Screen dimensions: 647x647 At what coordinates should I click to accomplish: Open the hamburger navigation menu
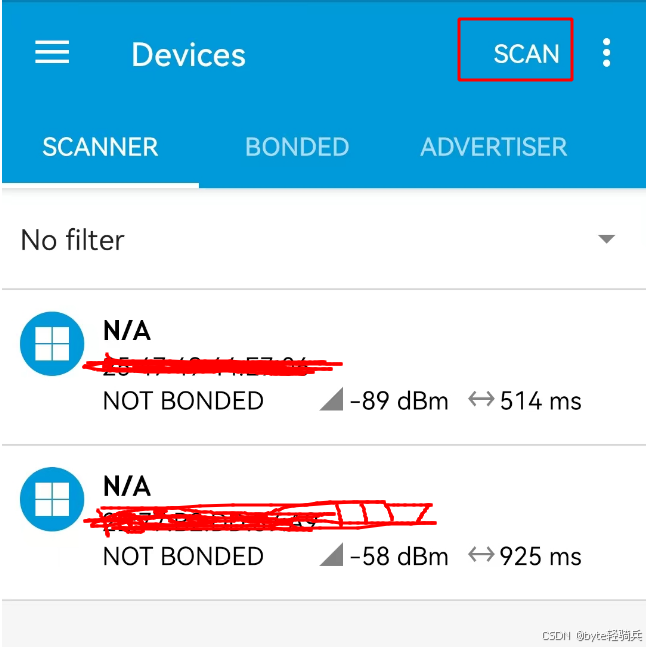(x=52, y=52)
